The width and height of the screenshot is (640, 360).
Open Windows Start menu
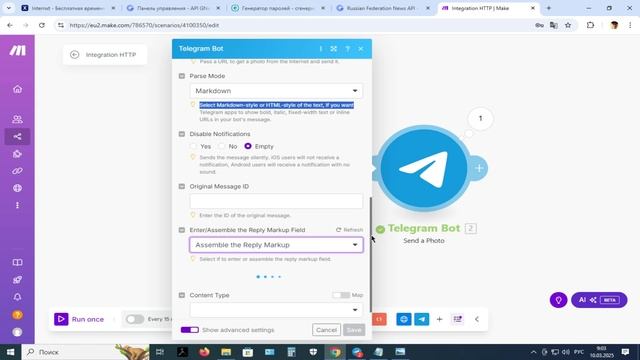(10, 352)
